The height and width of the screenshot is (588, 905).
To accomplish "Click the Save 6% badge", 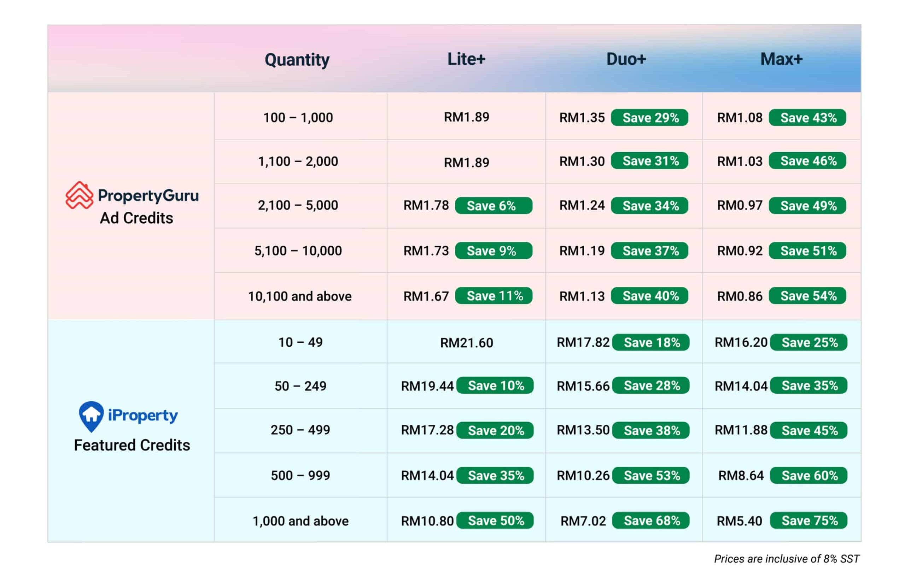I will (x=494, y=206).
